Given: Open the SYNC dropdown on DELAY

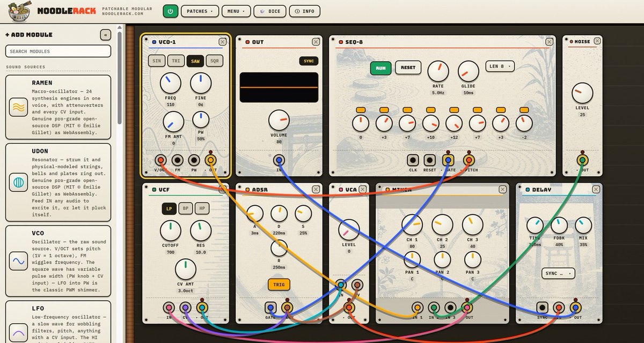Looking at the screenshot, I should click(558, 273).
